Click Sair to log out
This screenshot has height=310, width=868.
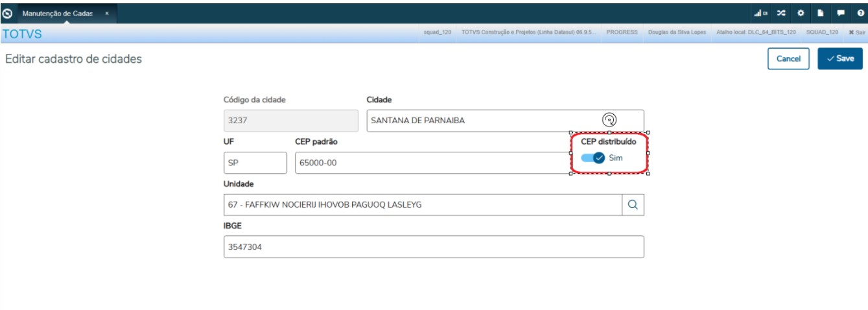tap(857, 32)
